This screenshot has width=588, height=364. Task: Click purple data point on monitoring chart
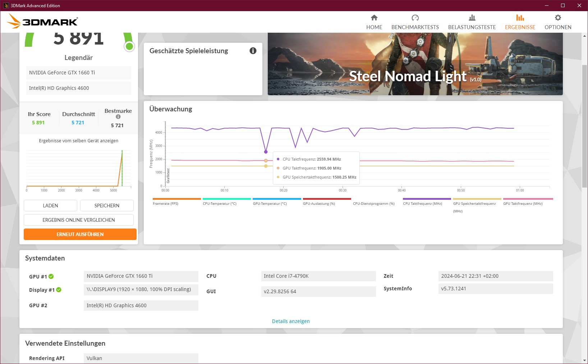[266, 152]
